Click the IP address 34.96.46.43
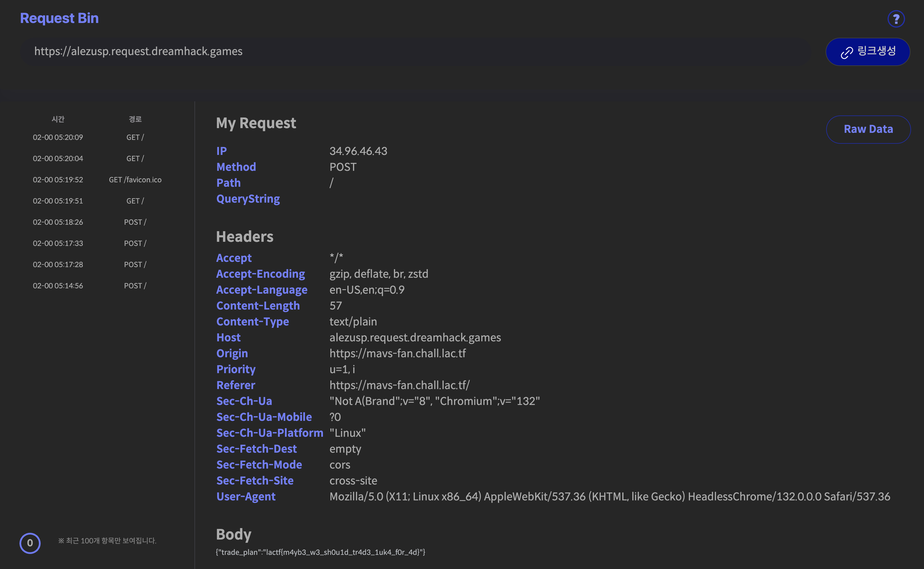This screenshot has width=924, height=569. tap(358, 151)
